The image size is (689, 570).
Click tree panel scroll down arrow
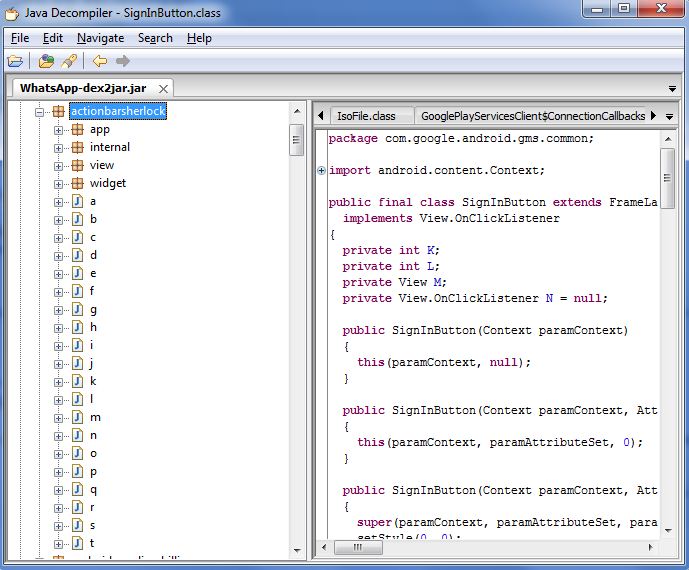[297, 551]
